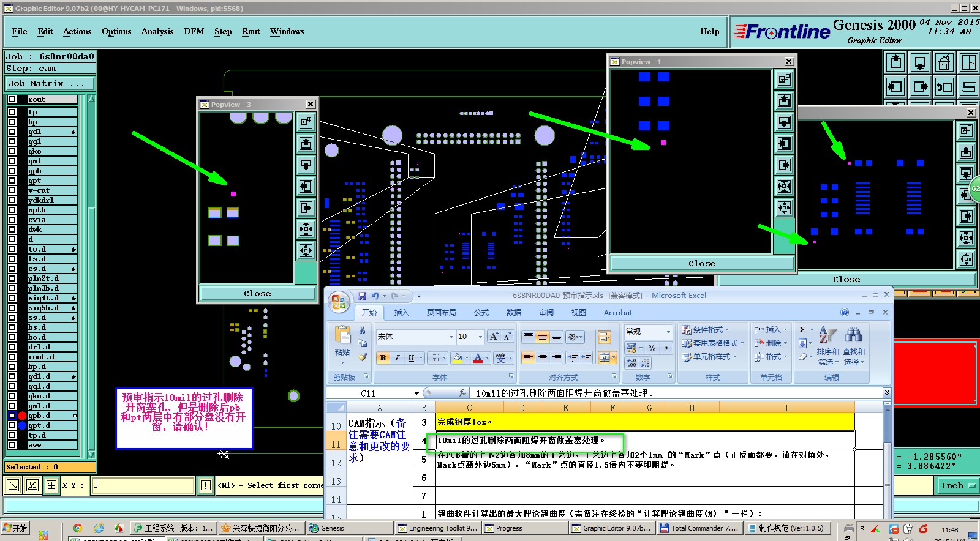Viewport: 980px width, 541px height.
Task: Click the percent style icon in Excel
Action: tap(652, 348)
